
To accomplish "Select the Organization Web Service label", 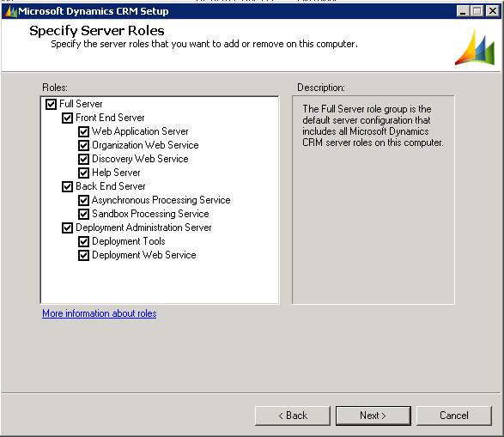I will pos(145,145).
